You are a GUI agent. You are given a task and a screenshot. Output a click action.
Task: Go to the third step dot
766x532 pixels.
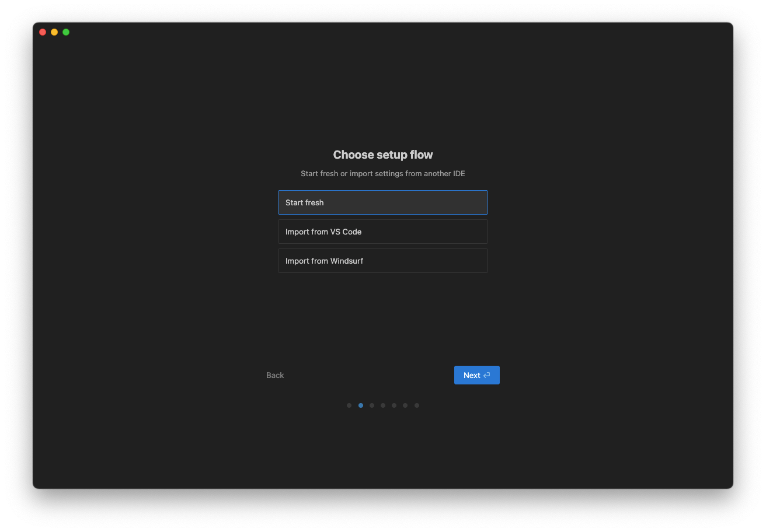coord(372,405)
